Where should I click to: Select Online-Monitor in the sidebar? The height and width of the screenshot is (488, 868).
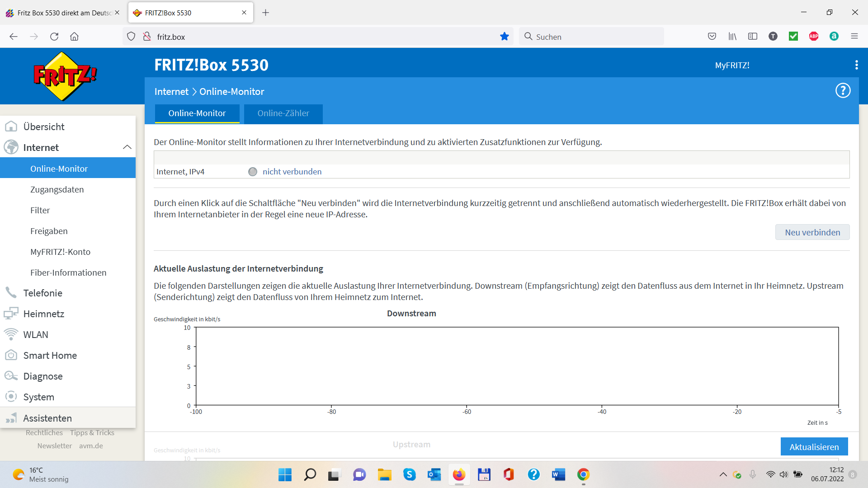(x=68, y=169)
